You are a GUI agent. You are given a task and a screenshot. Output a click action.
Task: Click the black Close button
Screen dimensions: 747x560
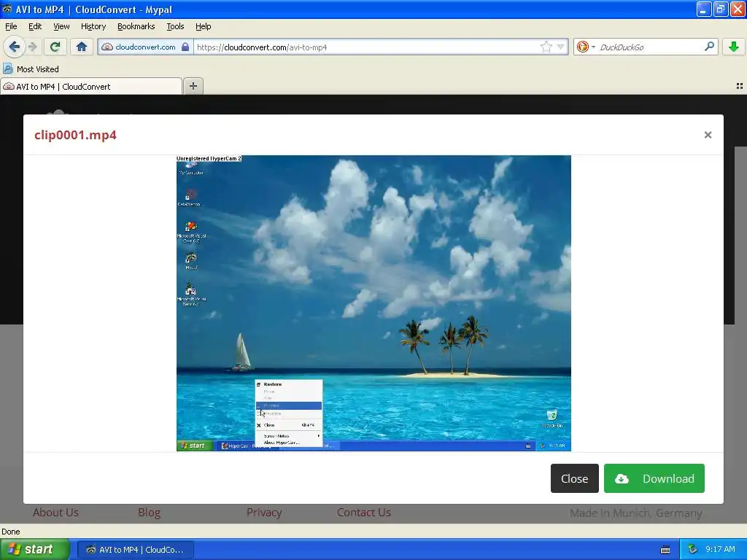tap(574, 478)
